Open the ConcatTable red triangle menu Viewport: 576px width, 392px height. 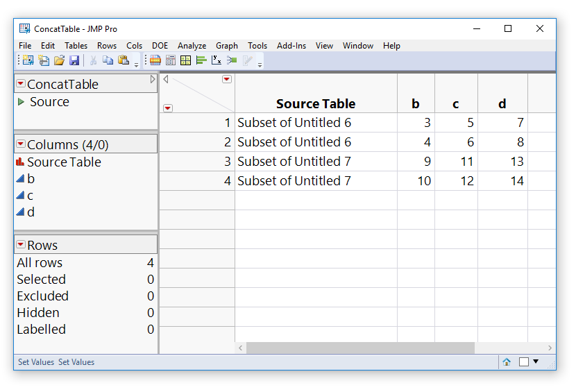click(x=21, y=83)
